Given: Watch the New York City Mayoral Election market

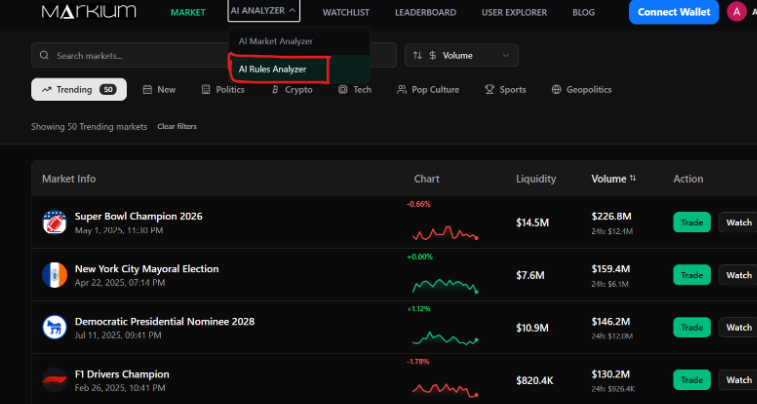Looking at the screenshot, I should (739, 275).
